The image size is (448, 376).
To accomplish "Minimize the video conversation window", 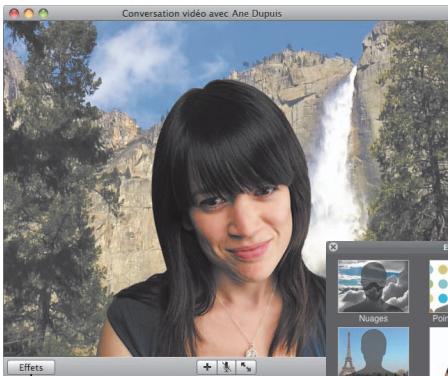I will (29, 13).
